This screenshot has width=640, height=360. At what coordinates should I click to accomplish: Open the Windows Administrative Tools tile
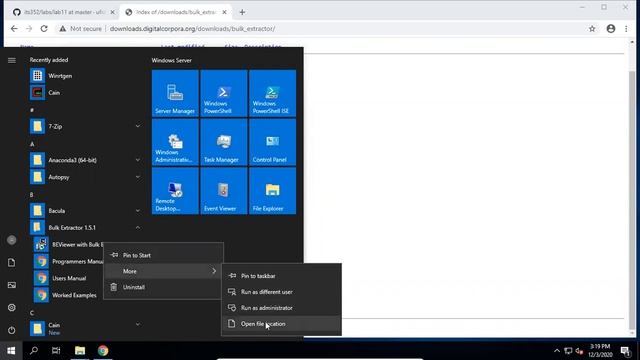point(175,142)
